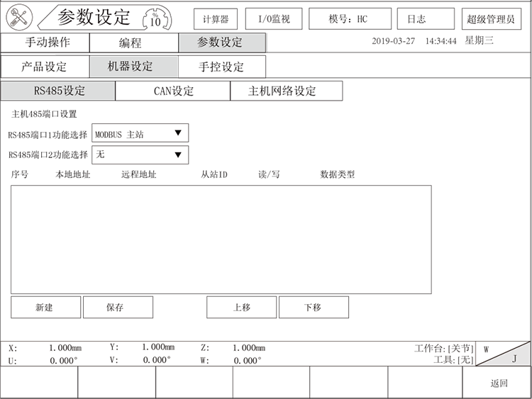532x399 pixels.
Task: Open the 产品设定 sub-tab
Action: click(44, 67)
